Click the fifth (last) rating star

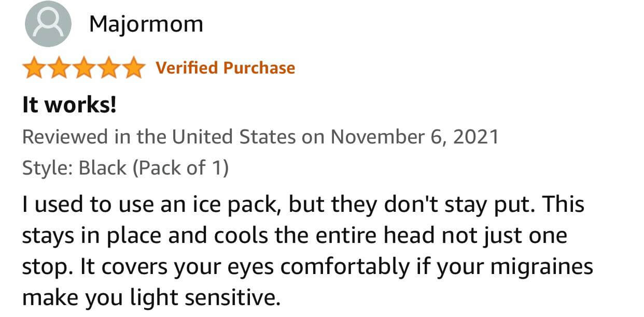tap(133, 68)
